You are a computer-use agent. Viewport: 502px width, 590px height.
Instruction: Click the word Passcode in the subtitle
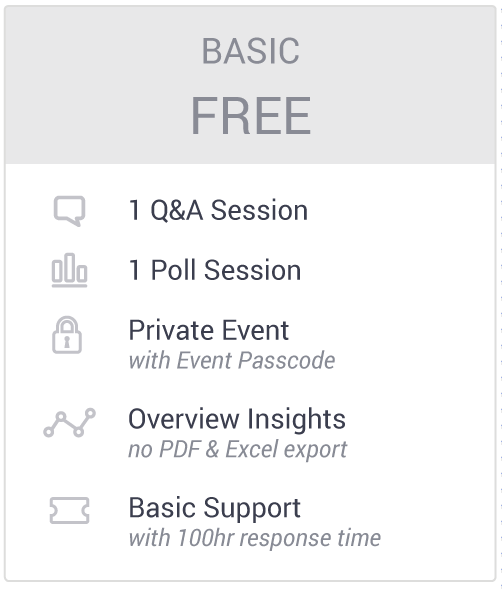[x=287, y=360]
